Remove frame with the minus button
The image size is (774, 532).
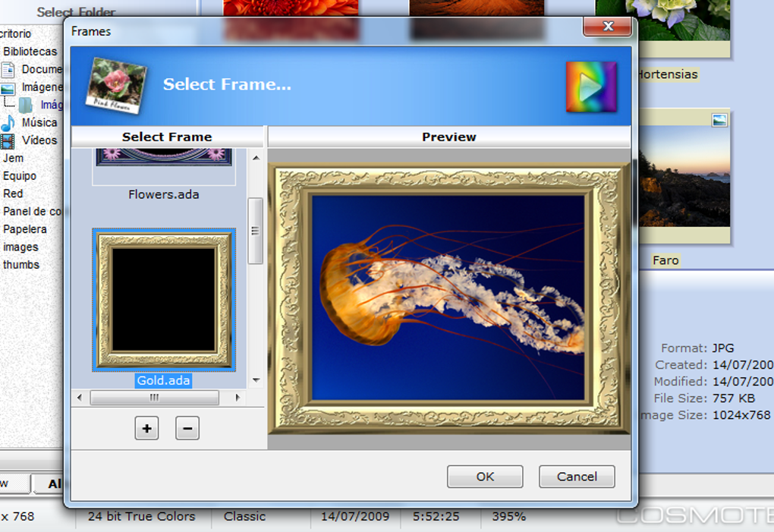tap(187, 428)
